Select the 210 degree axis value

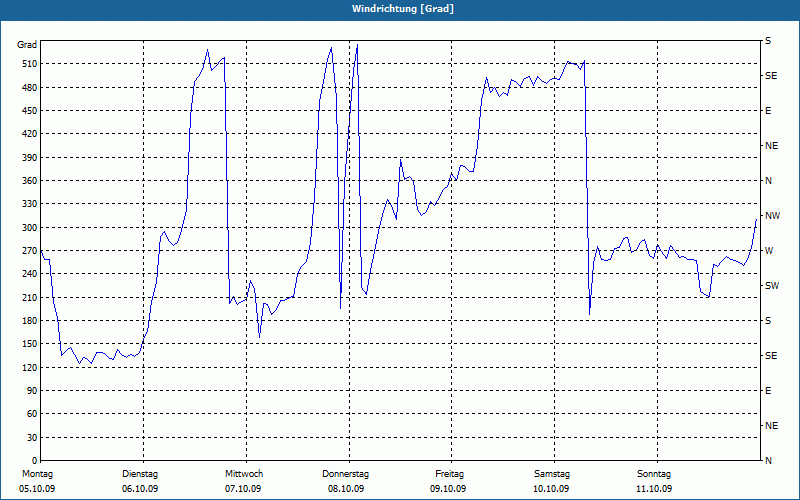tap(29, 297)
